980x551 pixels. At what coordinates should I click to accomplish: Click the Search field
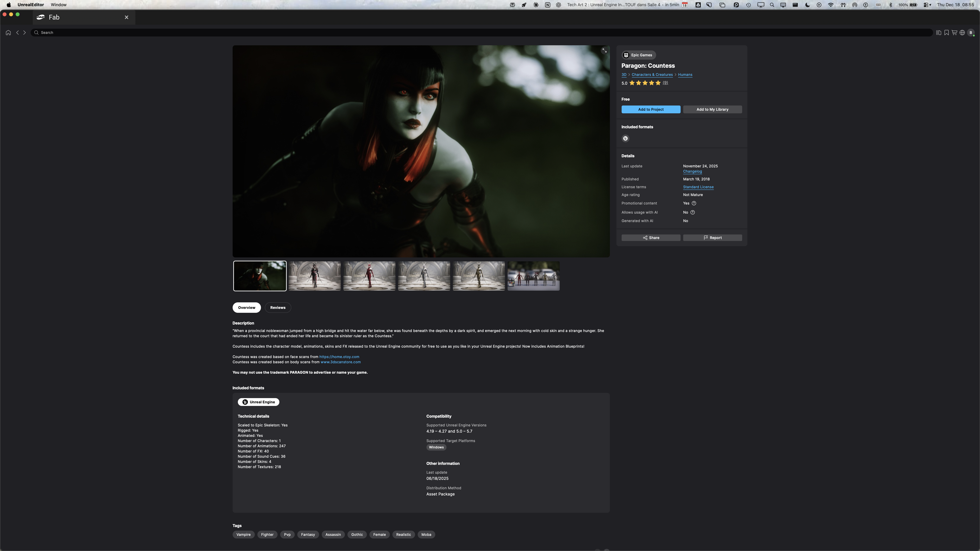click(482, 33)
